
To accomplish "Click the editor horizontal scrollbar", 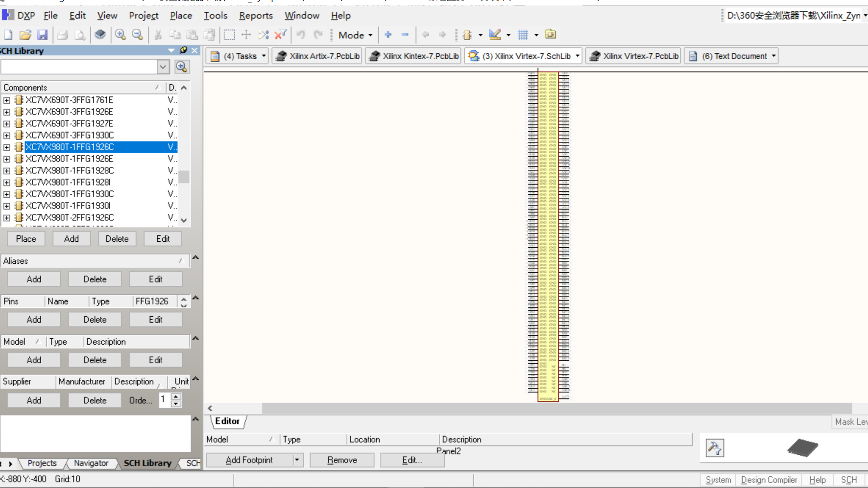I will (557, 408).
